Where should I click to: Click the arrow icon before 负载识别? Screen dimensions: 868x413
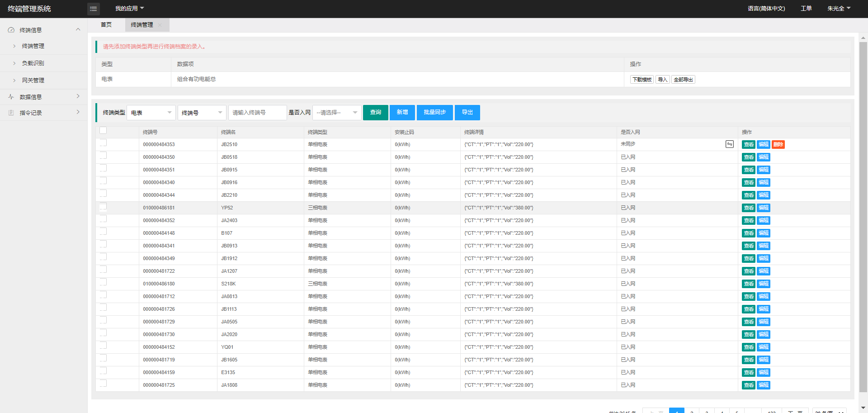pos(14,63)
